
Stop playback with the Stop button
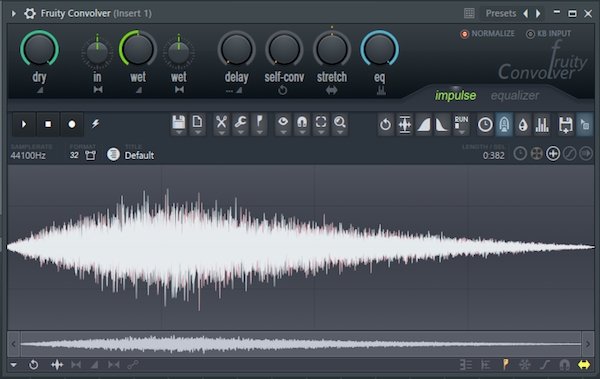click(x=48, y=124)
